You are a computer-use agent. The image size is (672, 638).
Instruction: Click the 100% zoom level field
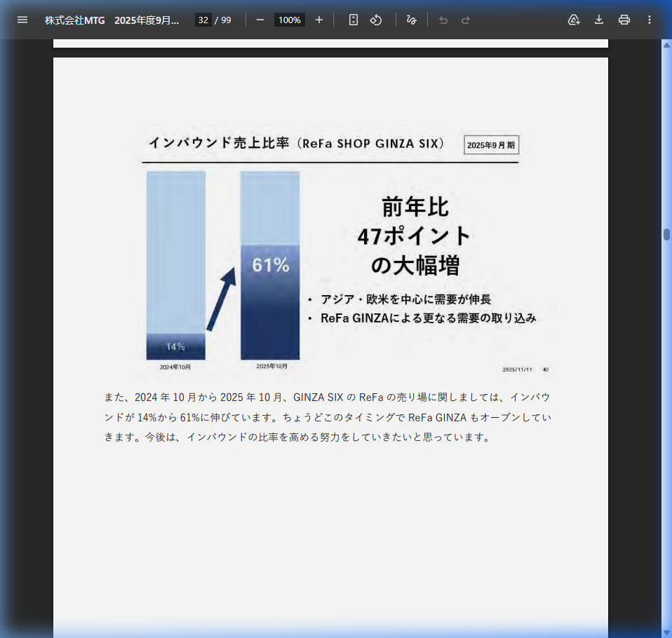click(x=289, y=20)
